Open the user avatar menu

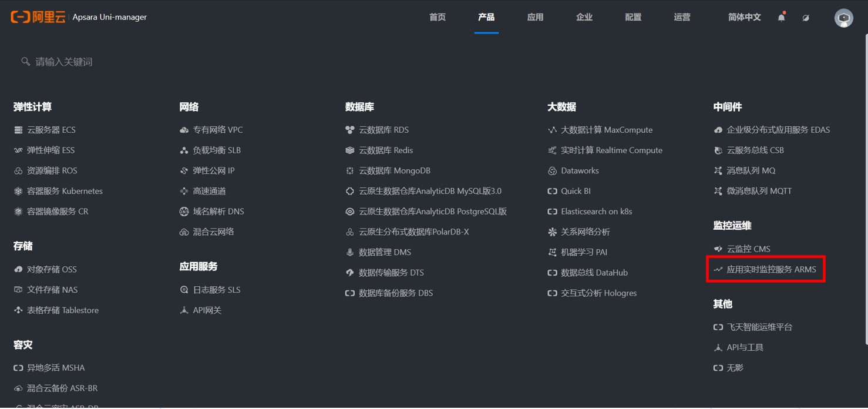(x=844, y=18)
